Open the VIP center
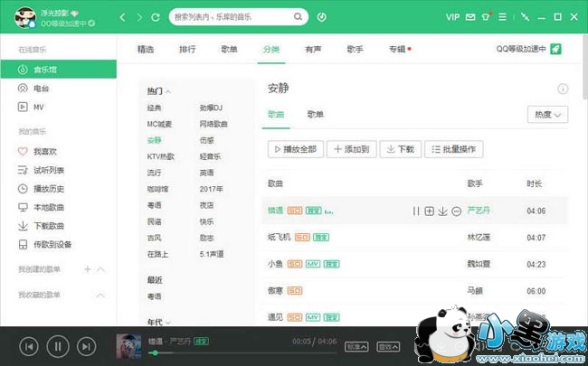The width and height of the screenshot is (588, 366). pos(452,17)
